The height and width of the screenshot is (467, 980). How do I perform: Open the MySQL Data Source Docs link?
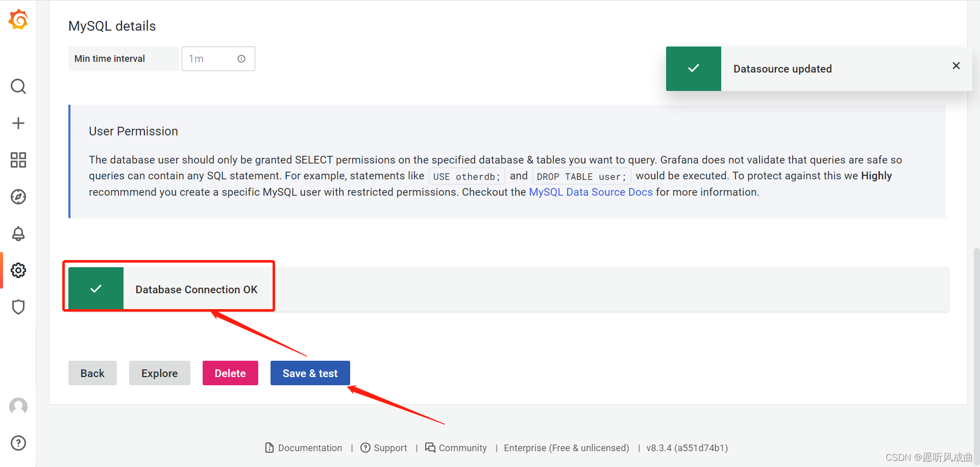click(x=591, y=192)
